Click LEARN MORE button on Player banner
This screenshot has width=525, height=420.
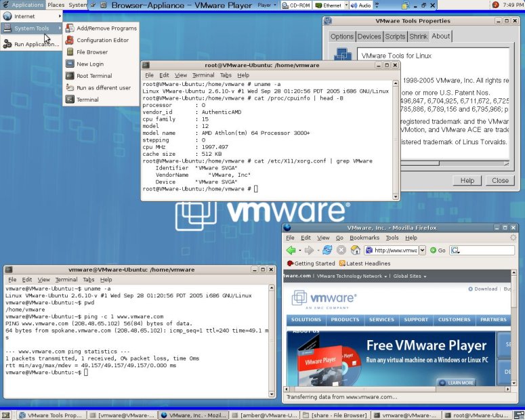point(457,383)
